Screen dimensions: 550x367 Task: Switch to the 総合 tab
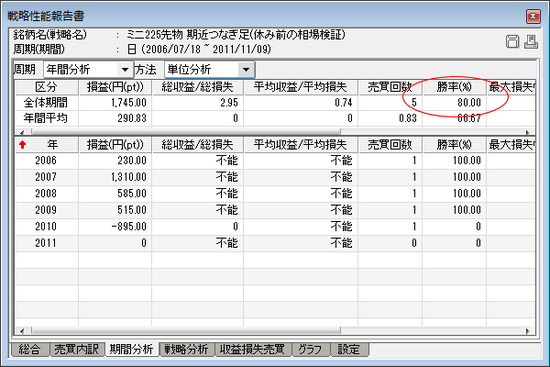click(29, 349)
